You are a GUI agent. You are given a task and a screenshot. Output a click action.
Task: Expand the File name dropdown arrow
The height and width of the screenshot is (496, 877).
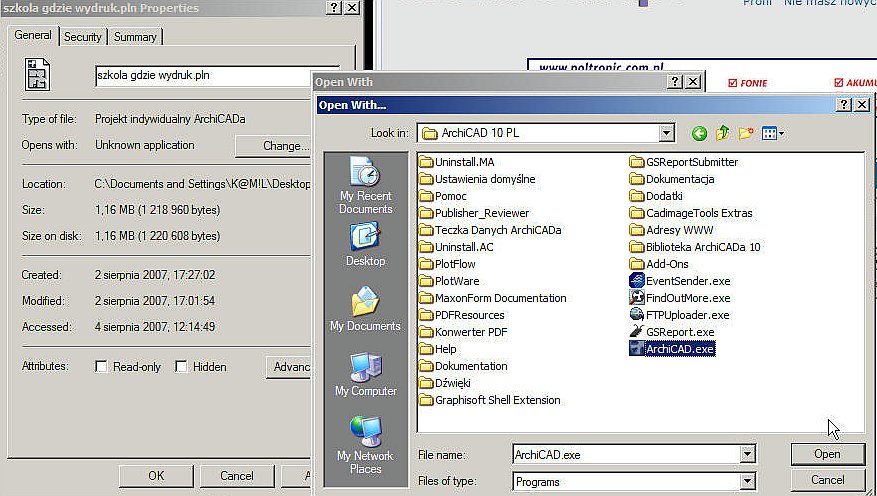(x=747, y=455)
